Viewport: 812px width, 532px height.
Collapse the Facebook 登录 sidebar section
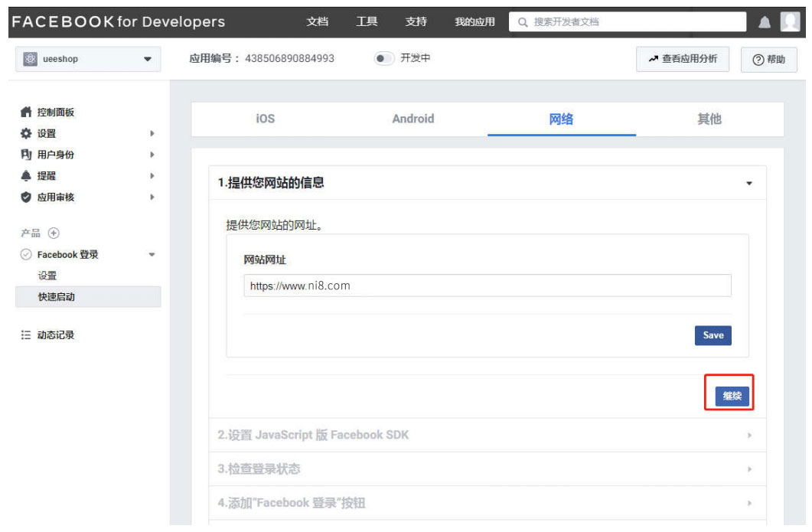(x=152, y=255)
